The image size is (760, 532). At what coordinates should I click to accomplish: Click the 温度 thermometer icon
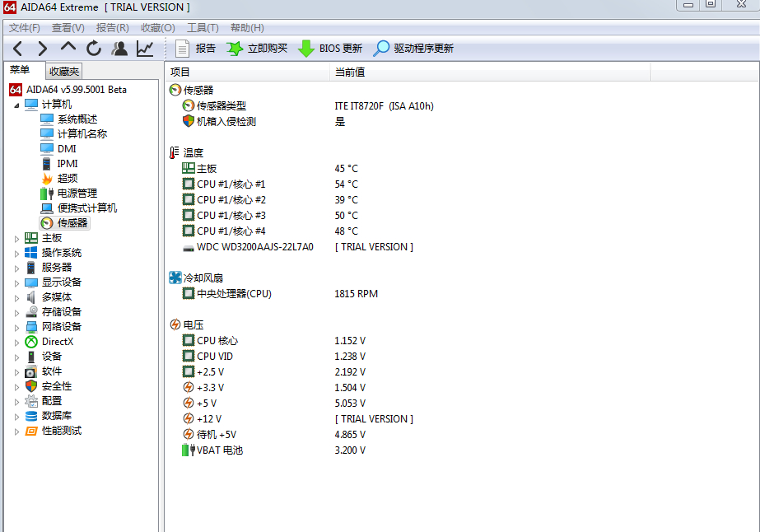click(x=174, y=152)
